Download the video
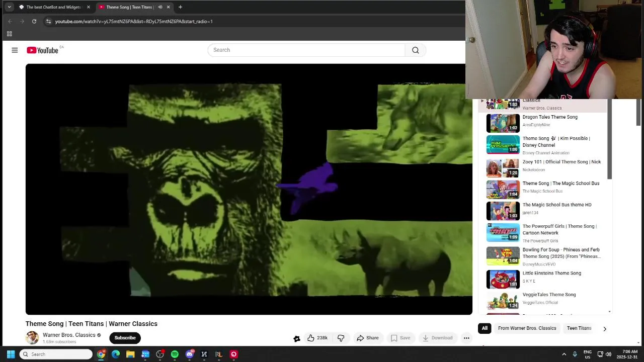Viewport: 644px width, 362px height. coord(437,338)
